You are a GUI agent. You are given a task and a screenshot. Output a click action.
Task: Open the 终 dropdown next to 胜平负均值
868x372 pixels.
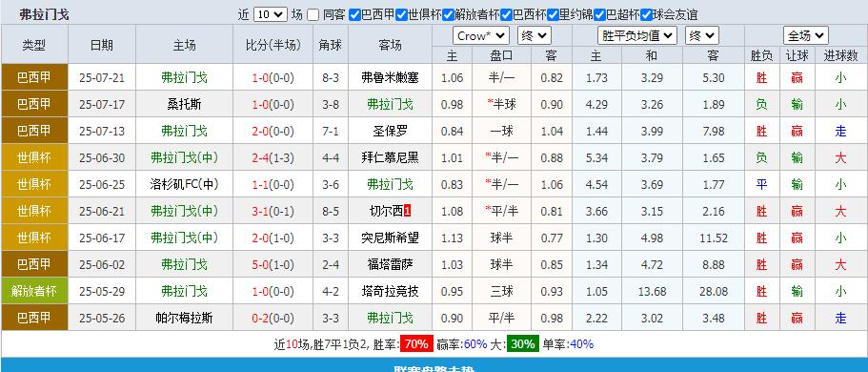tap(702, 36)
